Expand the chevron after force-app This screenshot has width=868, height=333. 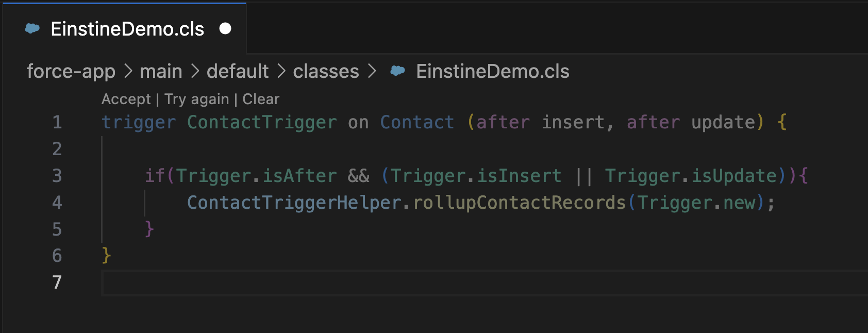[128, 72]
